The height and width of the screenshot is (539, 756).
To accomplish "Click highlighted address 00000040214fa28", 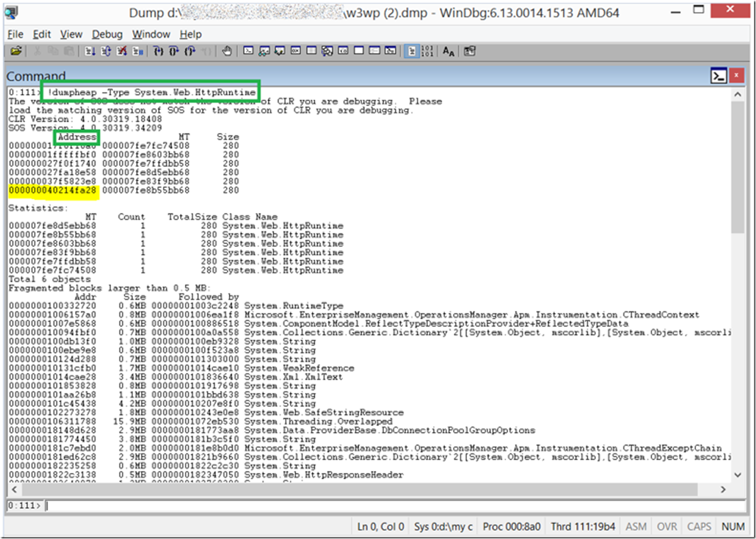I will (52, 190).
